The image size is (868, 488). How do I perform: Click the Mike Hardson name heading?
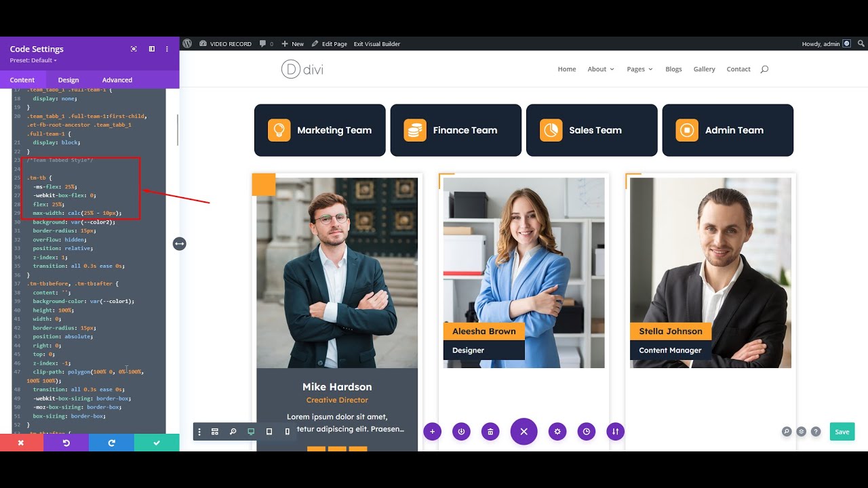click(337, 387)
